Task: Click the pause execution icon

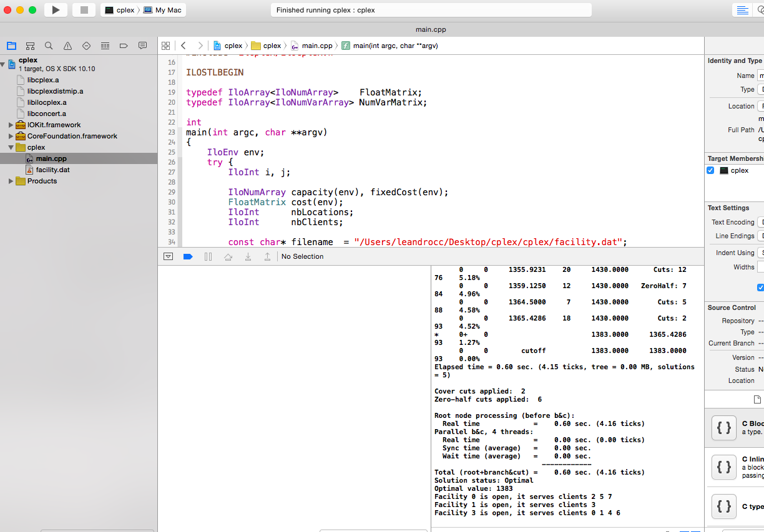Action: pyautogui.click(x=208, y=256)
